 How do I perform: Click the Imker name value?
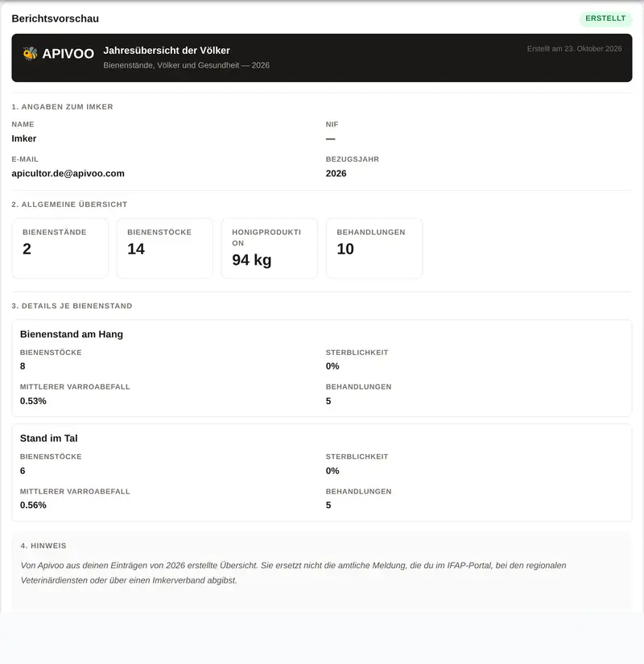click(x=23, y=138)
